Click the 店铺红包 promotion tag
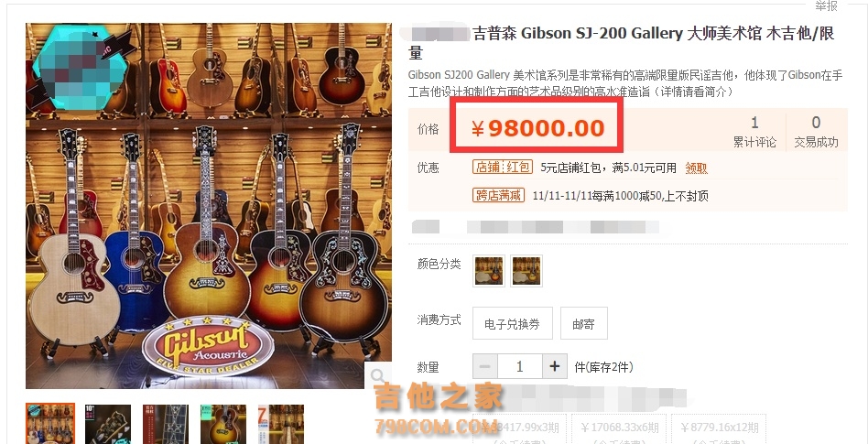 click(502, 168)
